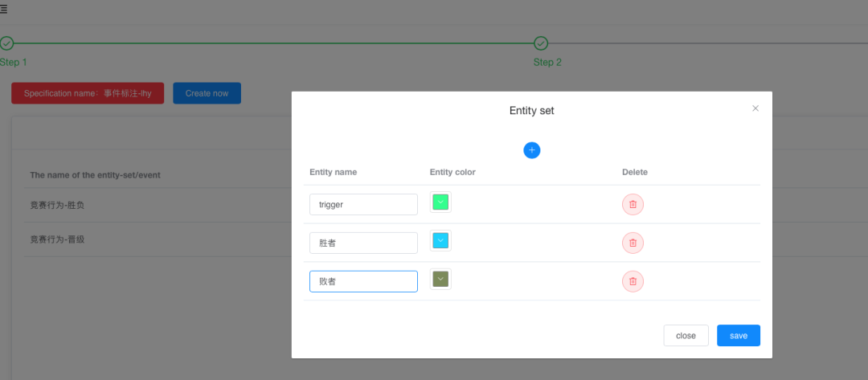Screen dimensions: 868x380
Task: Select the 竞赛行为-晋级 row
Action: pyautogui.click(x=158, y=239)
